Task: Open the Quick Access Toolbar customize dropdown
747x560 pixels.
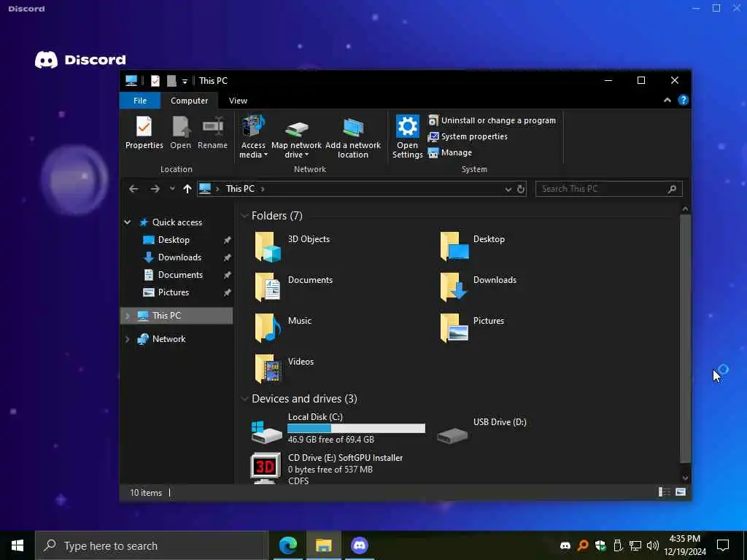Action: coord(185,82)
